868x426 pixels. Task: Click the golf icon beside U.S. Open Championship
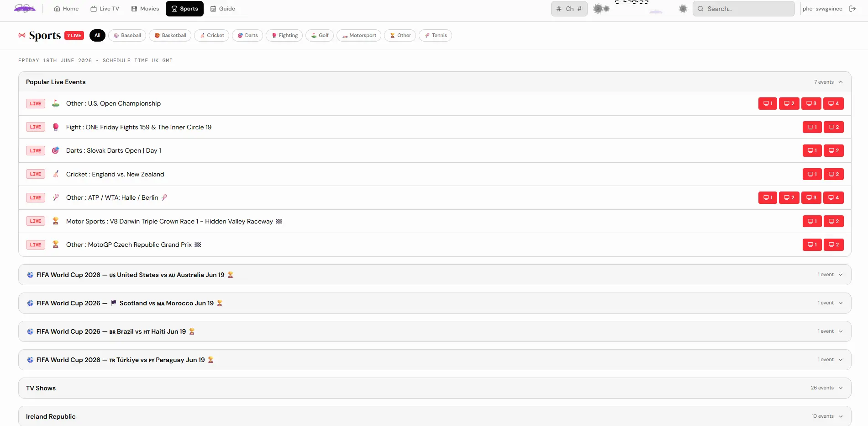[56, 103]
